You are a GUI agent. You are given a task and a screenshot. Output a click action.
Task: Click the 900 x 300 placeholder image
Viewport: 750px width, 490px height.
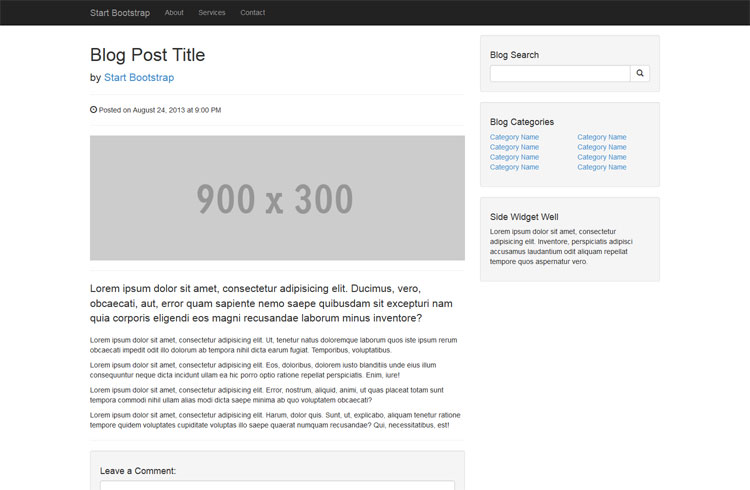click(x=277, y=198)
